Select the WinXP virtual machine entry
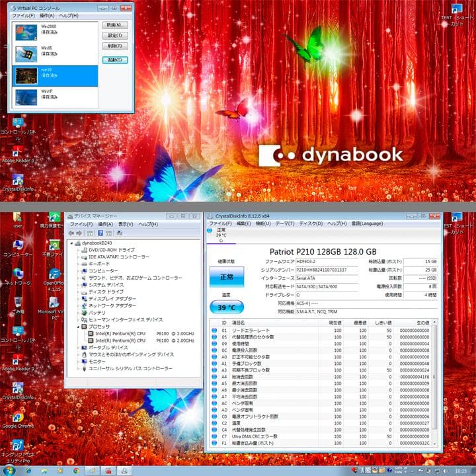Image resolution: width=476 pixels, height=476 pixels. pos(55,97)
